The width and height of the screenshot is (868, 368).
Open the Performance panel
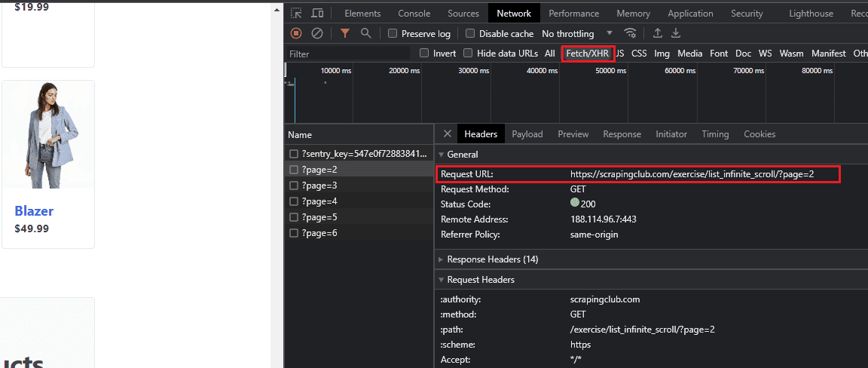(573, 14)
